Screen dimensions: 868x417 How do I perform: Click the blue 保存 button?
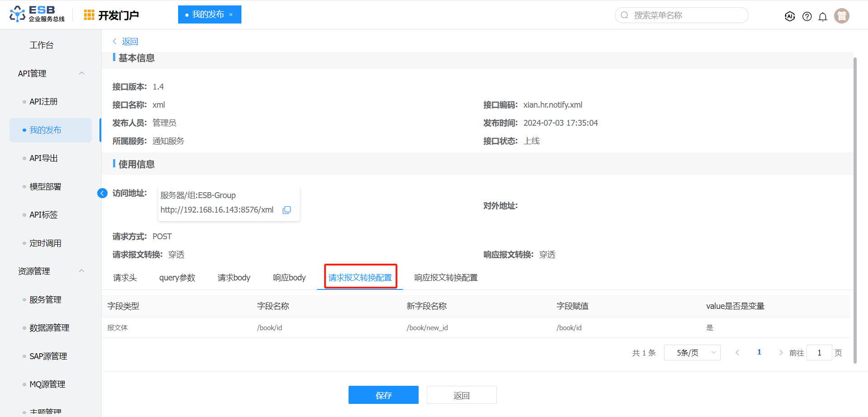[383, 395]
